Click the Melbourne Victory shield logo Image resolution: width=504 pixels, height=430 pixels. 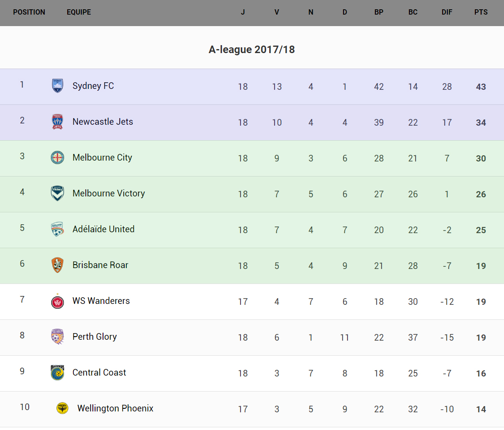click(x=57, y=193)
